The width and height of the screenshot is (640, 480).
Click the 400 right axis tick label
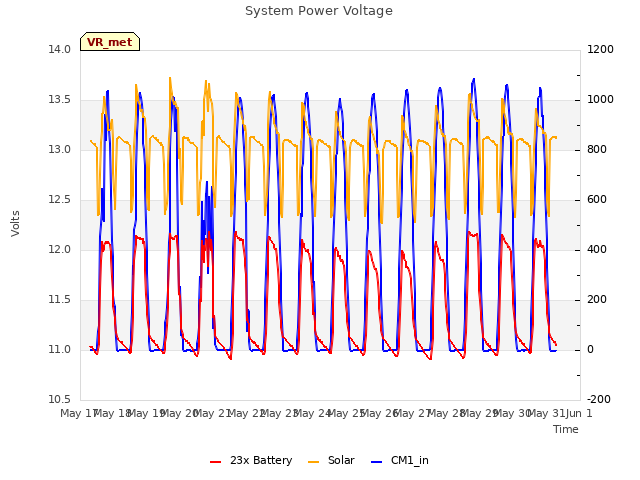click(x=597, y=249)
